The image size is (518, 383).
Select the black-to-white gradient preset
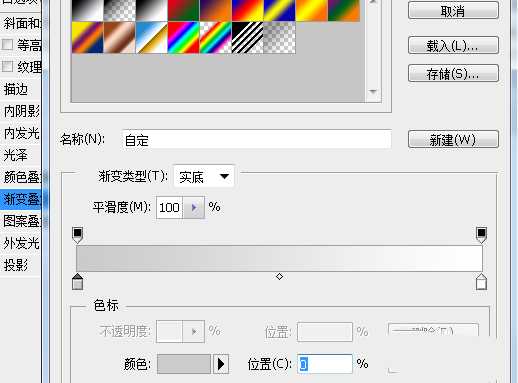(x=87, y=10)
